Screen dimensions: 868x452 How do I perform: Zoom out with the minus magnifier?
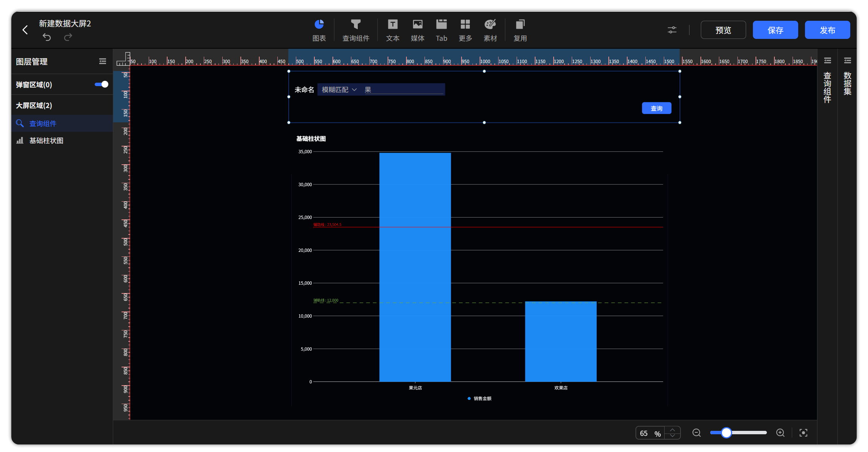(x=697, y=433)
